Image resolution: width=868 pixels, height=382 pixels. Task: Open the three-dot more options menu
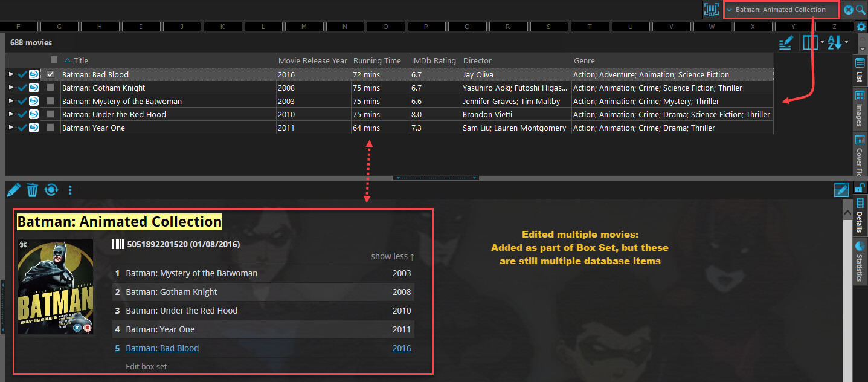pos(70,190)
